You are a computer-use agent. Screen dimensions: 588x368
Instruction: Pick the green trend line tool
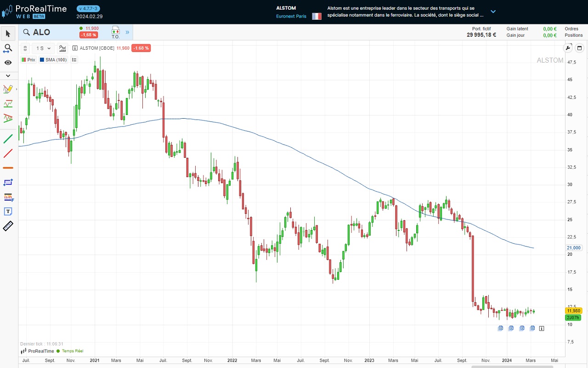click(8, 138)
